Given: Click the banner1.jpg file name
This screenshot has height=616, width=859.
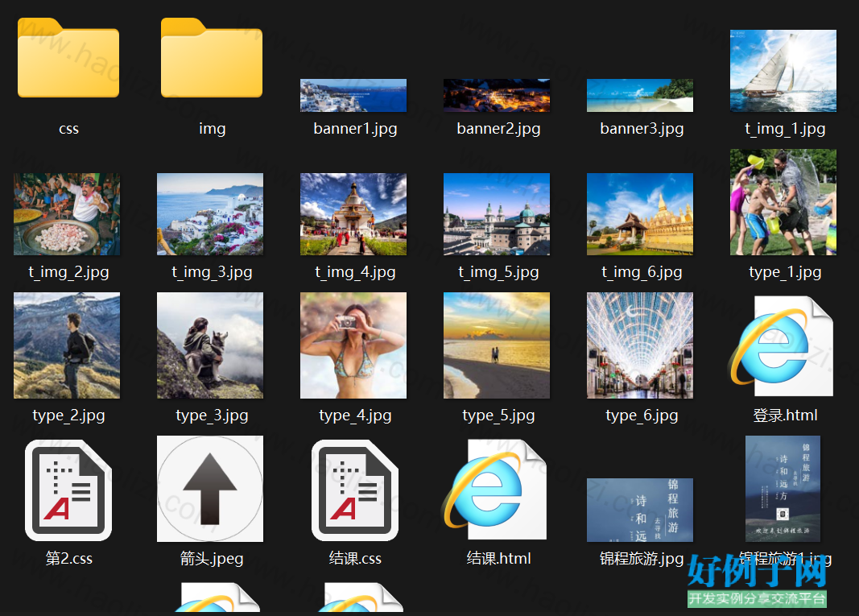Looking at the screenshot, I should pyautogui.click(x=355, y=130).
